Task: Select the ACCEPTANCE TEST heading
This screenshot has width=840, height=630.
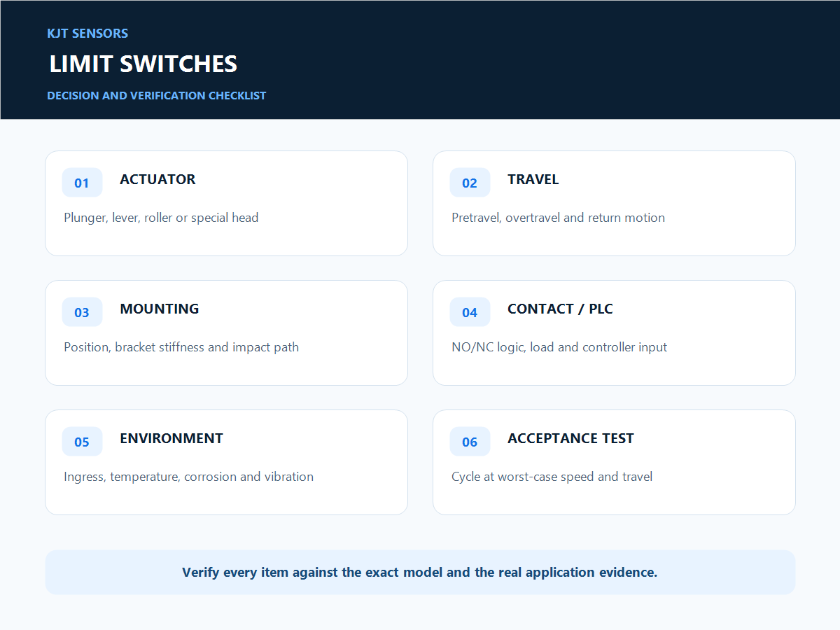Action: click(570, 438)
